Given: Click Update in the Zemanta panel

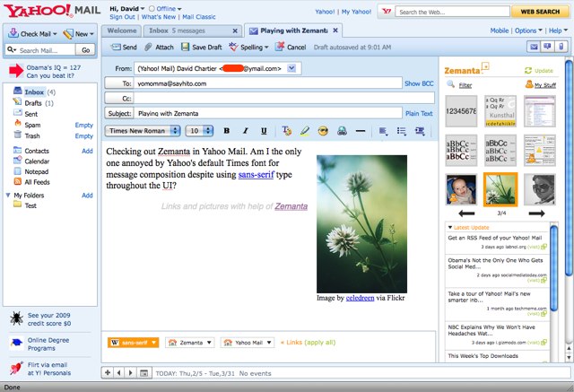Looking at the screenshot, I should click(x=538, y=71).
